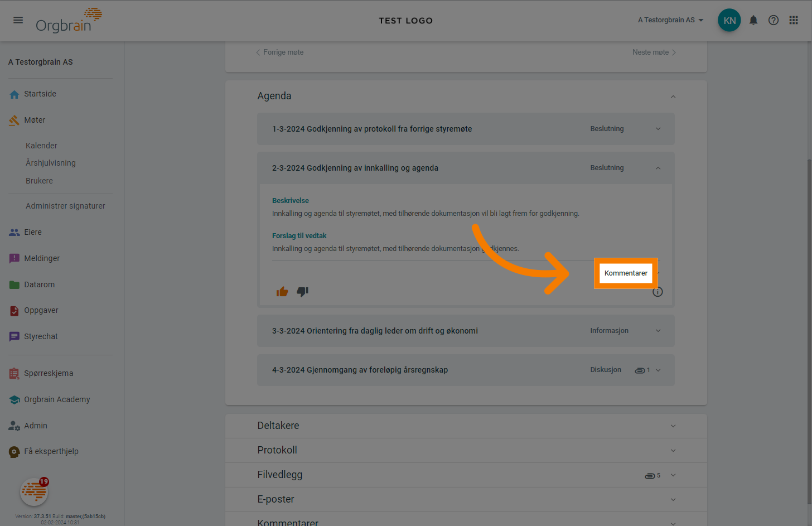Expand the Deltakere section

673,426
